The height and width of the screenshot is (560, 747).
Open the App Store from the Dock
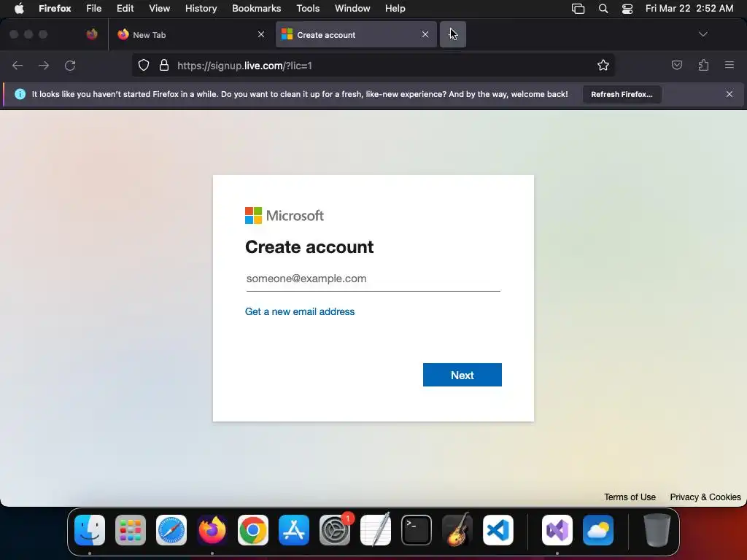click(294, 530)
